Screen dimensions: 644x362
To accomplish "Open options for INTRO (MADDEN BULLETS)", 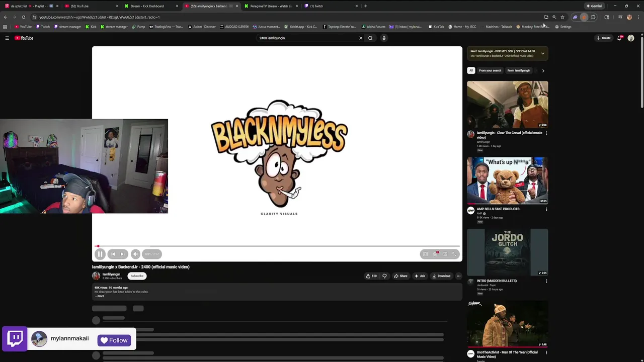I will click(546, 281).
